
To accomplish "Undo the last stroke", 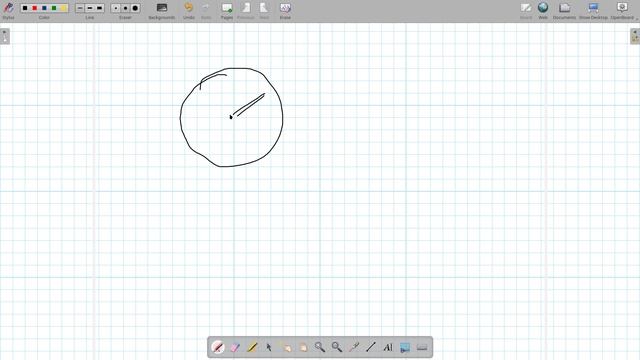I will [189, 10].
